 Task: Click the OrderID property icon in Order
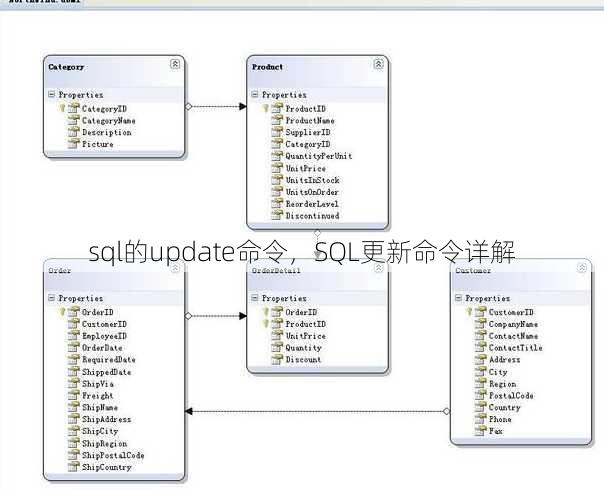tap(73, 312)
